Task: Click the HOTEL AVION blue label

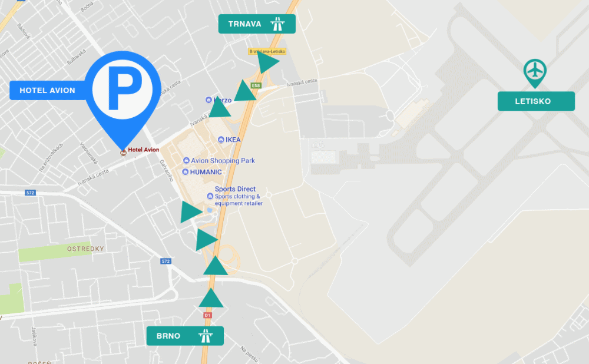Action: [47, 91]
